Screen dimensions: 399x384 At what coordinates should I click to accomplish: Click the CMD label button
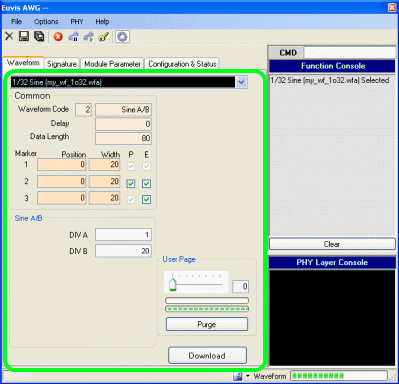[x=287, y=53]
